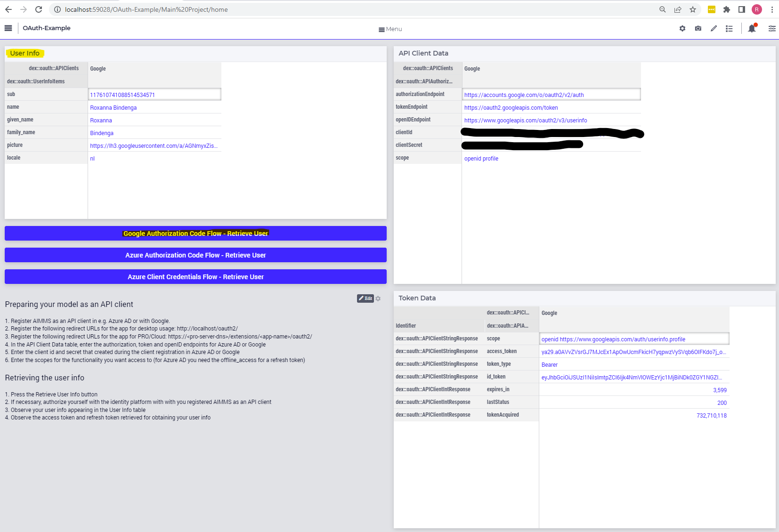Click Google column header in API Client Data
The image size is (779, 532).
(x=472, y=69)
